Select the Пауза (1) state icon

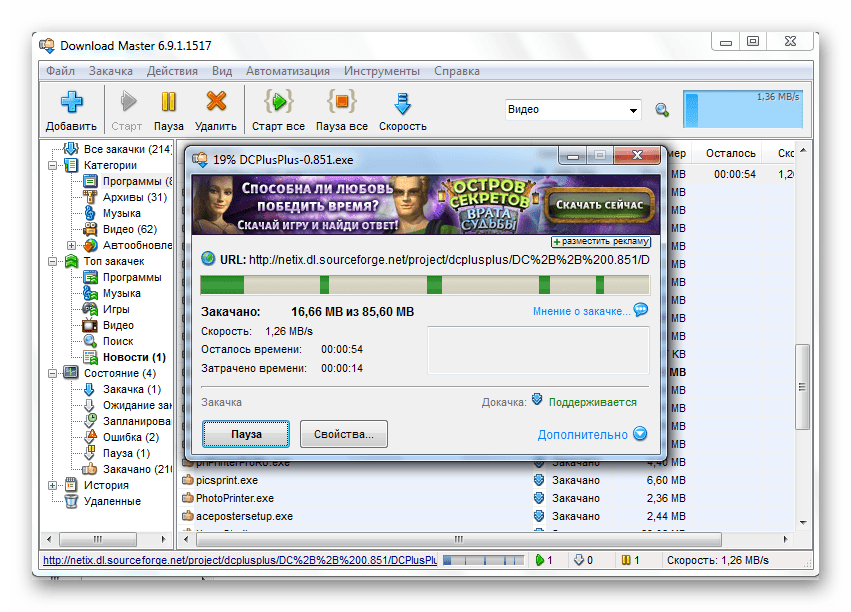[x=90, y=453]
